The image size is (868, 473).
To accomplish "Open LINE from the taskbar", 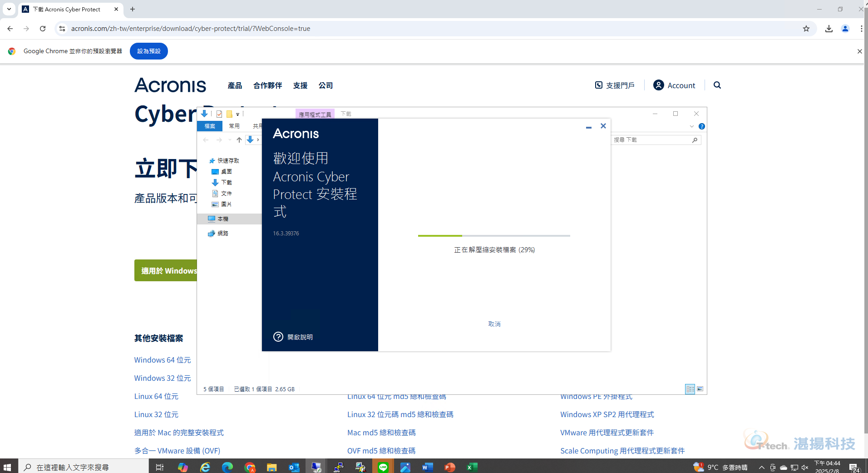I will click(x=383, y=467).
